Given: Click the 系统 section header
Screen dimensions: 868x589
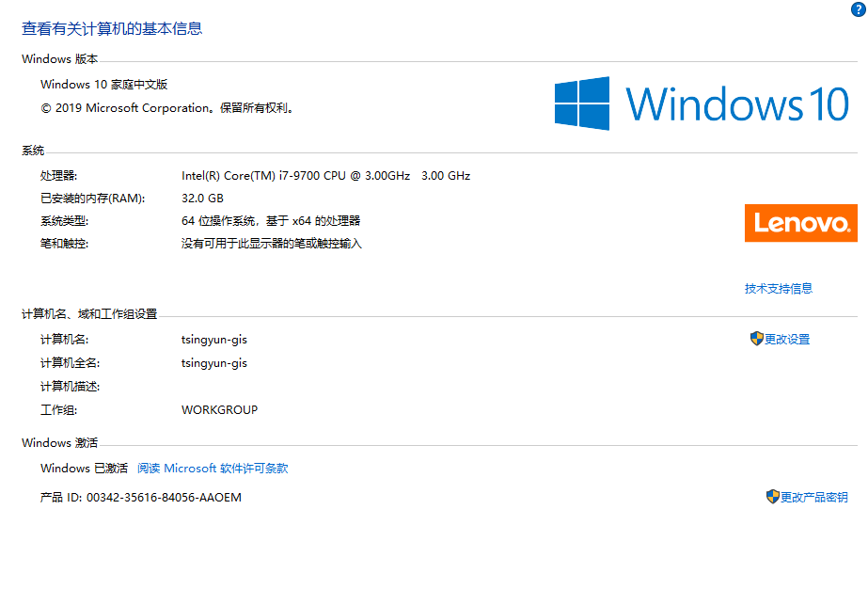Looking at the screenshot, I should tap(33, 151).
